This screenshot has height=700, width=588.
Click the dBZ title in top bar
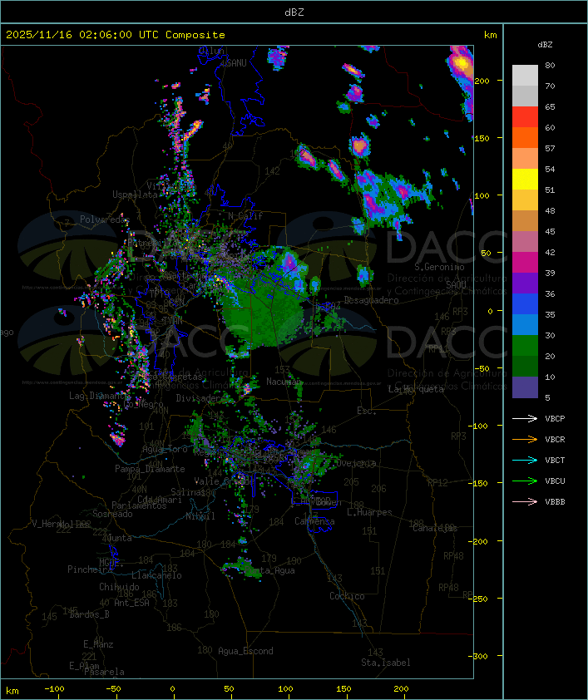294,12
